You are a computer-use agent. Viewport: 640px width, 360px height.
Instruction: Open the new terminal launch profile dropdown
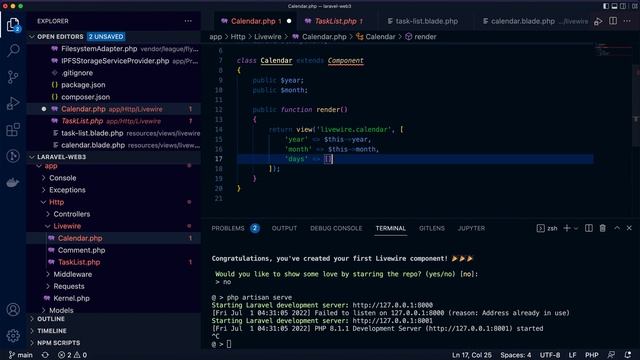click(x=576, y=229)
